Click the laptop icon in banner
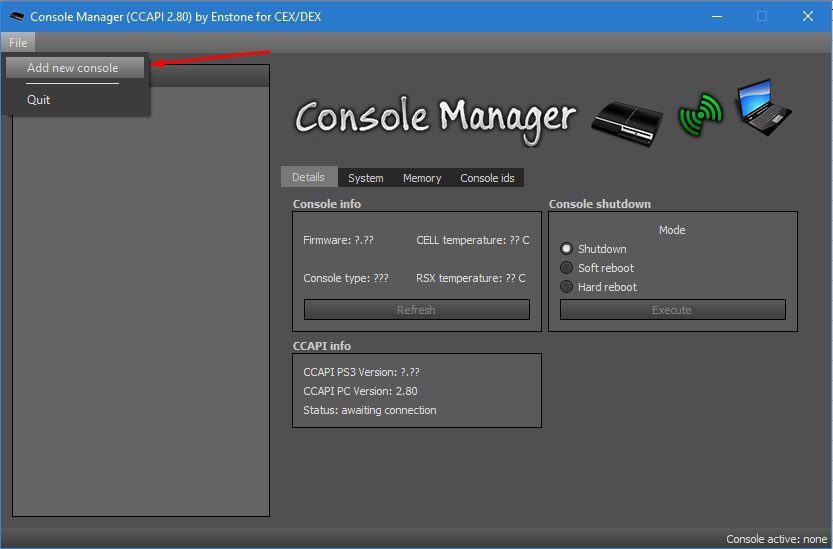 pos(763,107)
